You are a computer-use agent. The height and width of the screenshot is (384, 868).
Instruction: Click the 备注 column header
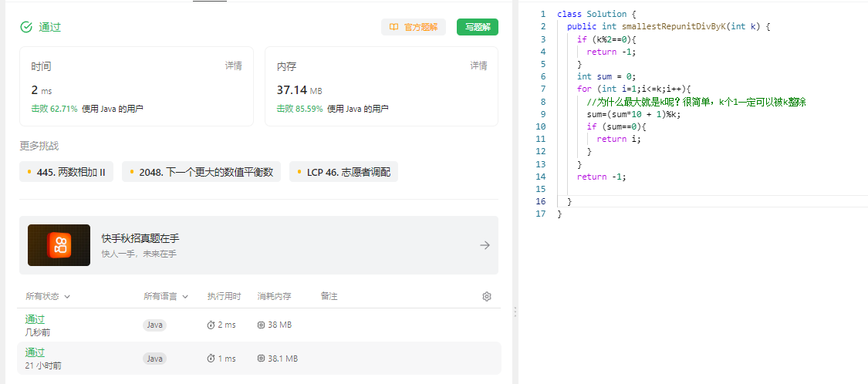[x=329, y=297]
